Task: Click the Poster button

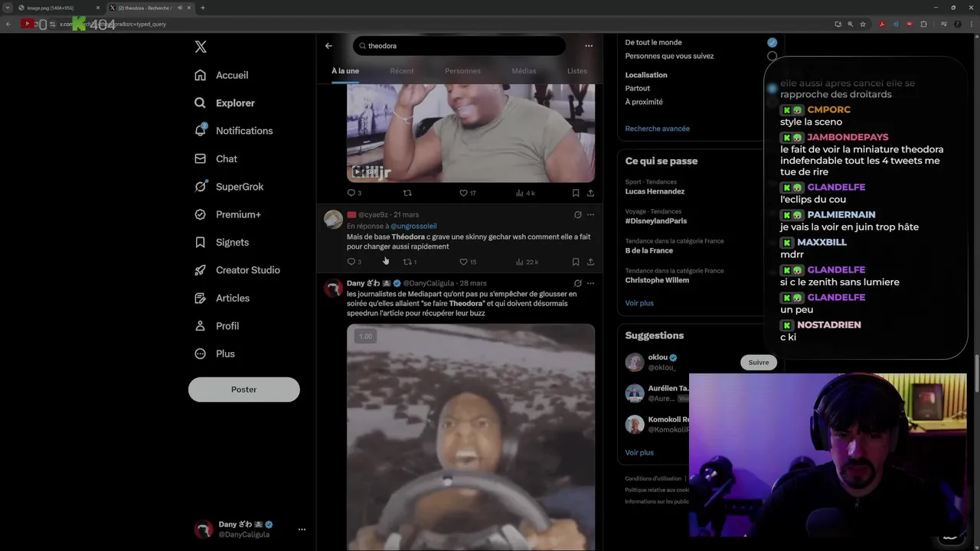Action: pyautogui.click(x=243, y=390)
